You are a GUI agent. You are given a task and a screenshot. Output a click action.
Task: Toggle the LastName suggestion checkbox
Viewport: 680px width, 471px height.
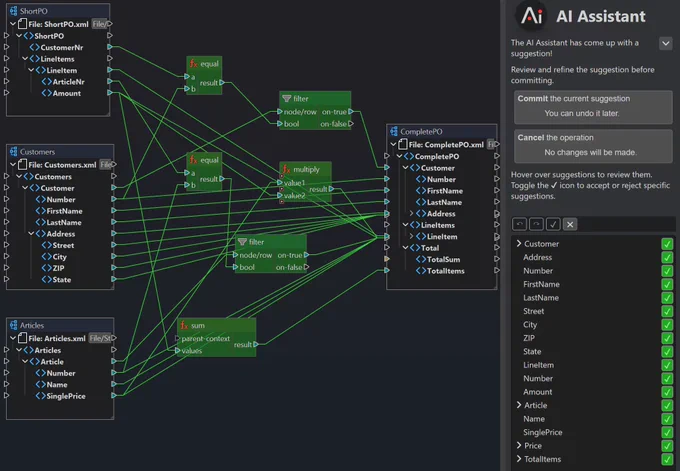pos(667,298)
